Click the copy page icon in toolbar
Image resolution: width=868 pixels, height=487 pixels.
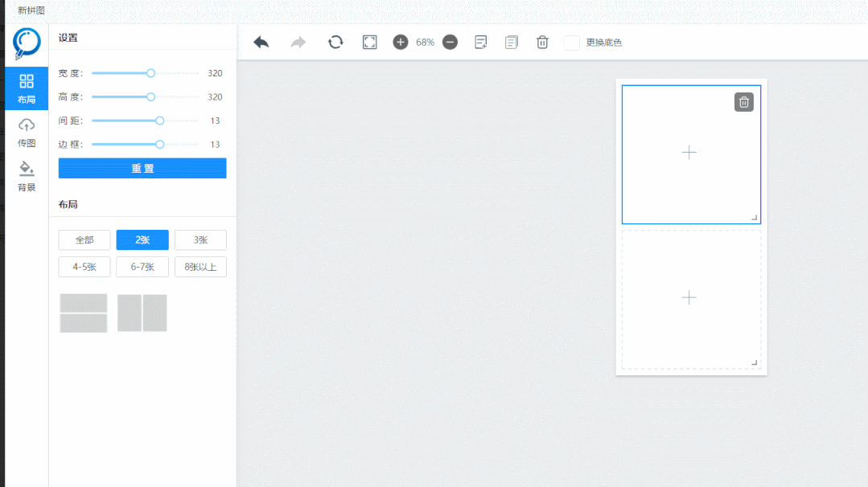pyautogui.click(x=512, y=42)
